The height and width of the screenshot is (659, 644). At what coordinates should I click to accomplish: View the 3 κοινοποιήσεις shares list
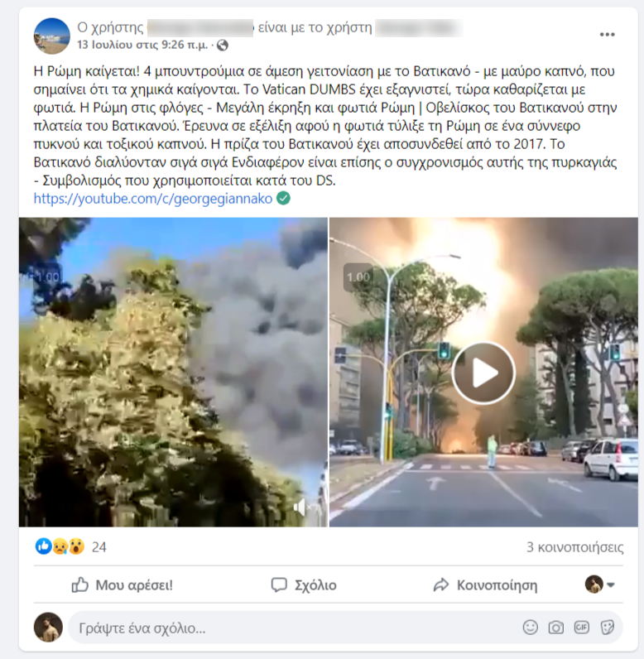[574, 546]
